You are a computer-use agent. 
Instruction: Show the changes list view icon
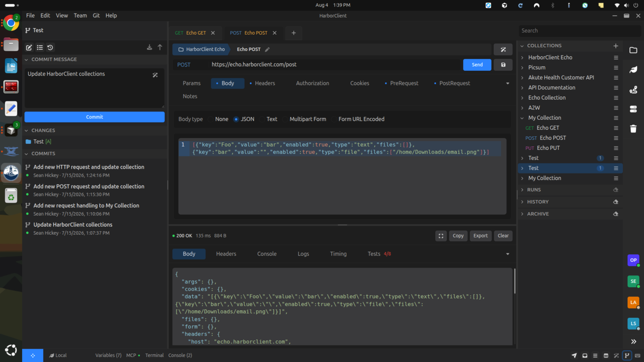(40, 48)
